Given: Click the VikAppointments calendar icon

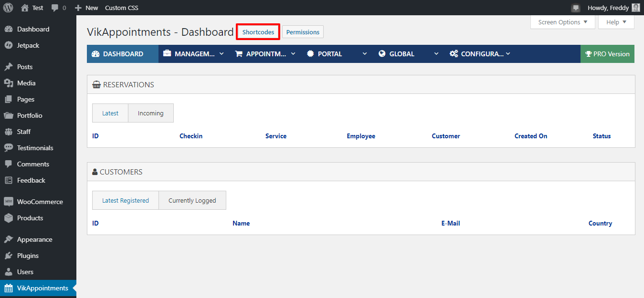Looking at the screenshot, I should [9, 288].
